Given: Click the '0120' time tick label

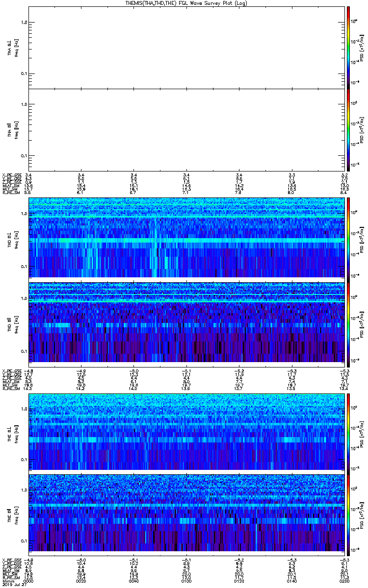Looking at the screenshot, I should coord(239,581).
